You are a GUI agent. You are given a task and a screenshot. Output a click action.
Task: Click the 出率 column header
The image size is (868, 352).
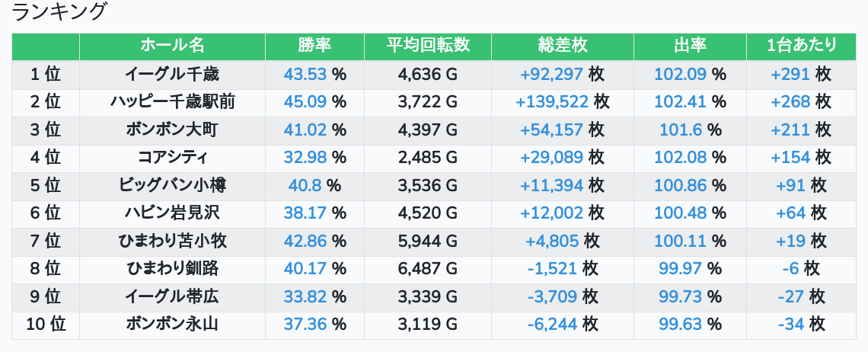[690, 46]
